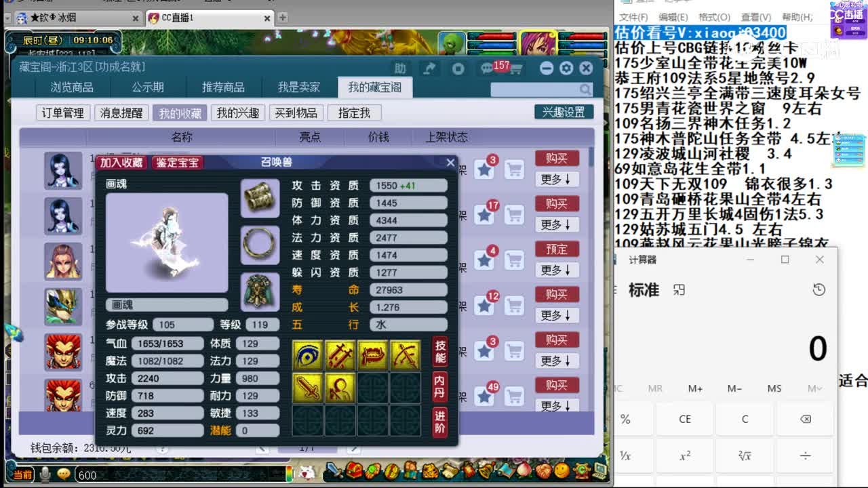This screenshot has width=868, height=488.
Task: Click the blue eye skill icon
Action: [x=307, y=355]
